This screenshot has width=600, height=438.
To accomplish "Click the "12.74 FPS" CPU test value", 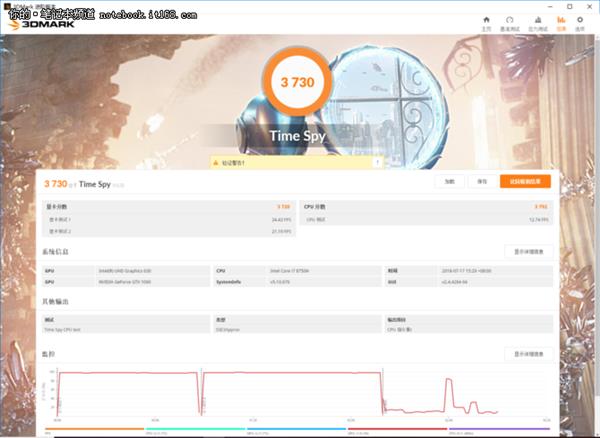I will (539, 220).
